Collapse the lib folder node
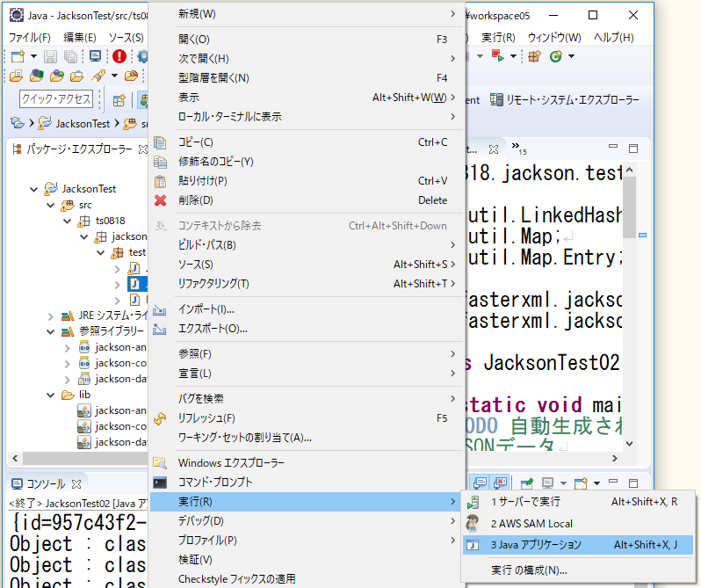Screen dimensions: 701x588 (51, 396)
